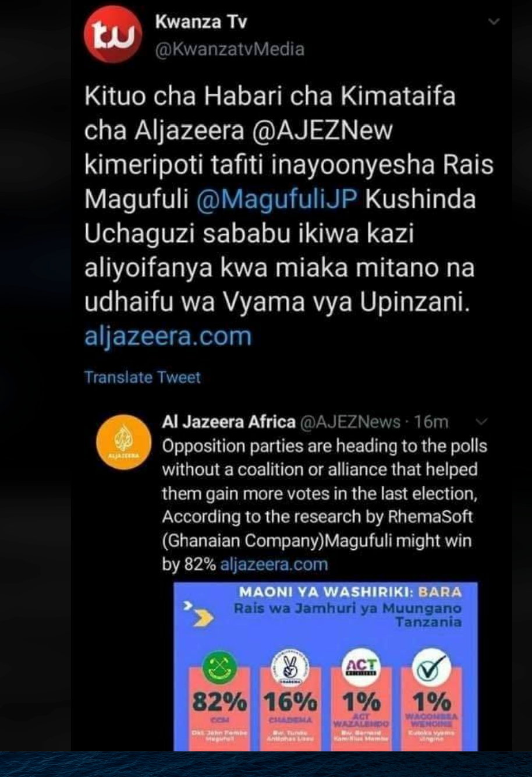Click the 82% CCM result bar
The image size is (532, 777).
pos(219,701)
